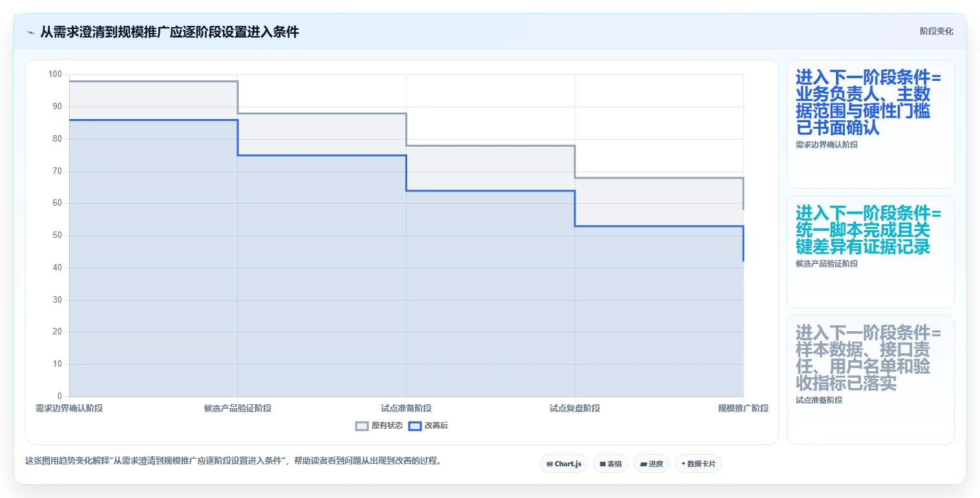Click the cyan headline about 统一脚本完成

868,230
